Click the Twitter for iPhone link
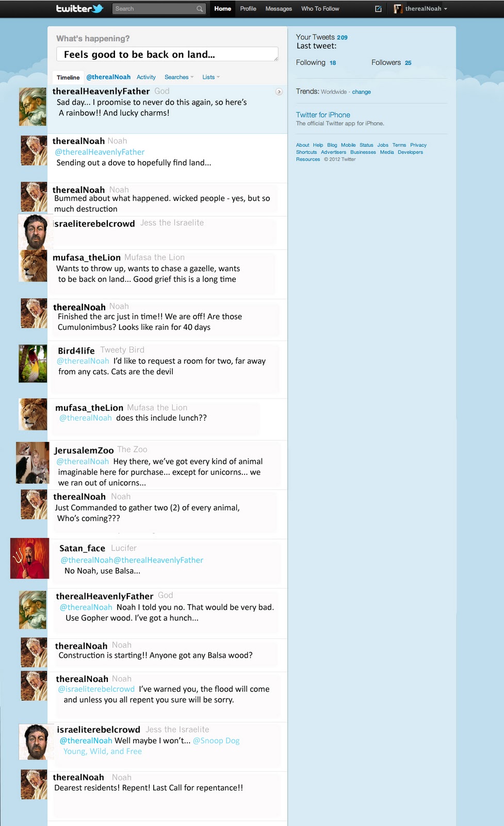 [x=323, y=115]
